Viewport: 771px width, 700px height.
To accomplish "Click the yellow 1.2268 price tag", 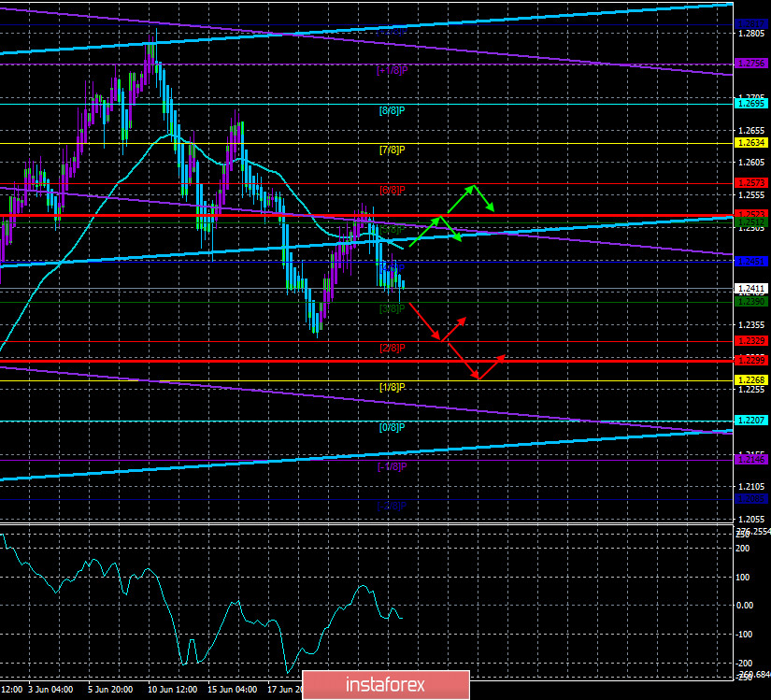I will pos(751,379).
